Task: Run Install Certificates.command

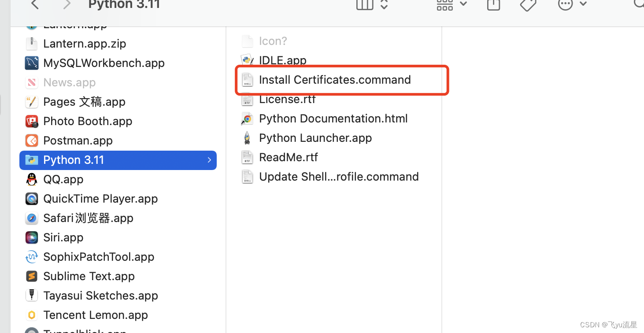Action: pyautogui.click(x=335, y=80)
